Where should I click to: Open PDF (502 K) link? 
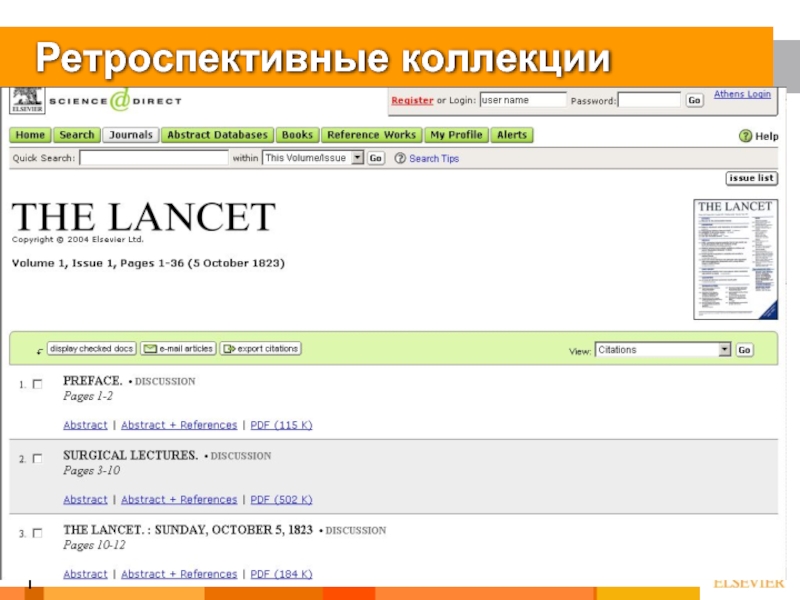[281, 499]
